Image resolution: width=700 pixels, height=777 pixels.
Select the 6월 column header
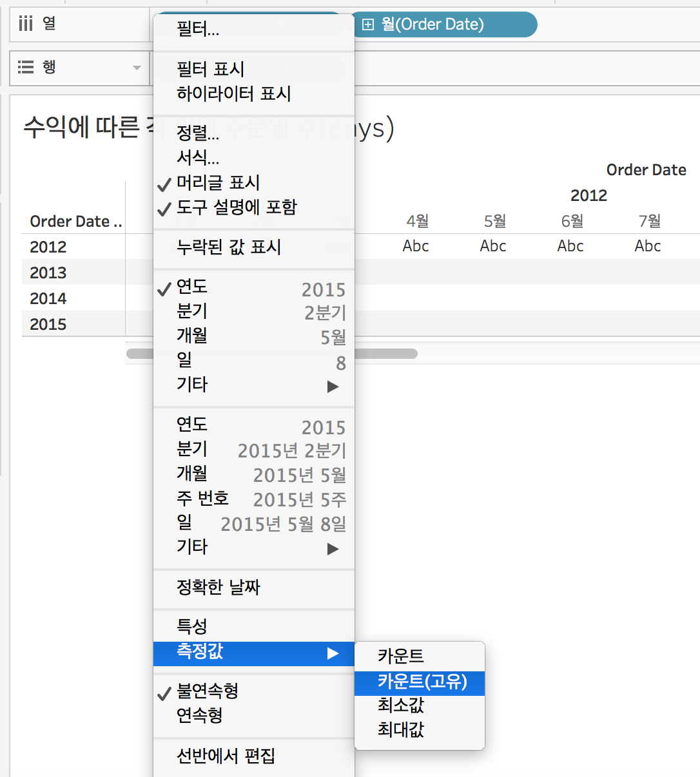click(572, 222)
